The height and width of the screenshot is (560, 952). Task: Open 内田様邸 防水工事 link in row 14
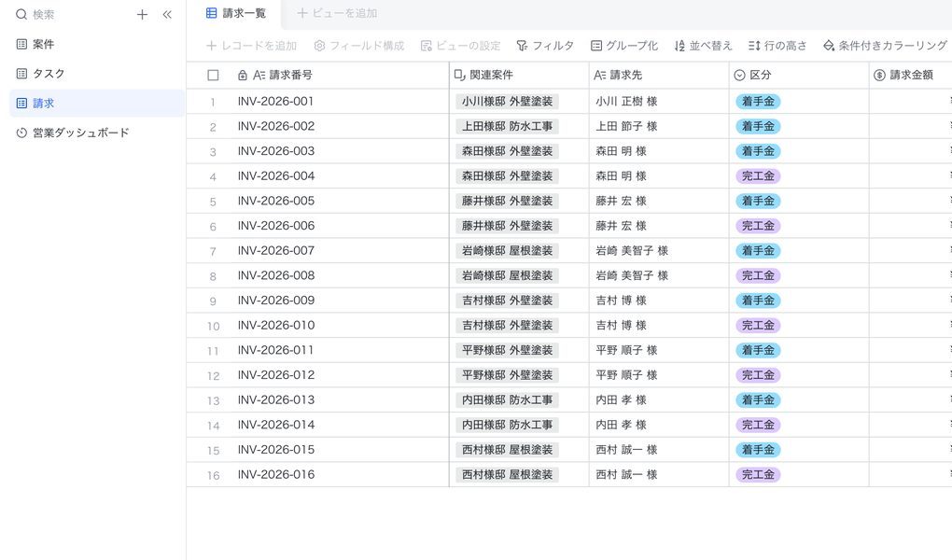coord(507,426)
